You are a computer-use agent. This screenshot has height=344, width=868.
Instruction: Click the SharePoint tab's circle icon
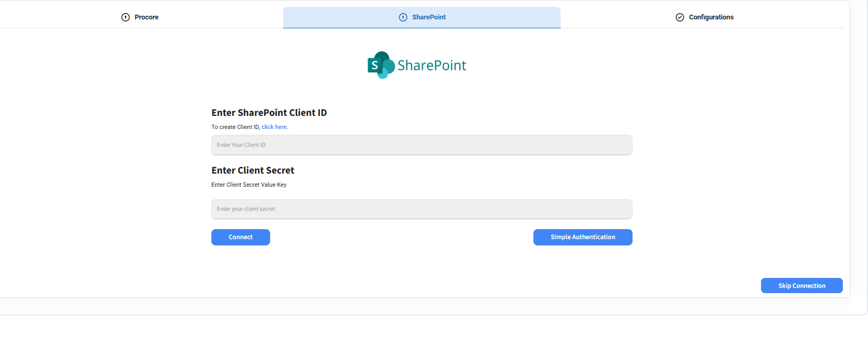pos(403,17)
